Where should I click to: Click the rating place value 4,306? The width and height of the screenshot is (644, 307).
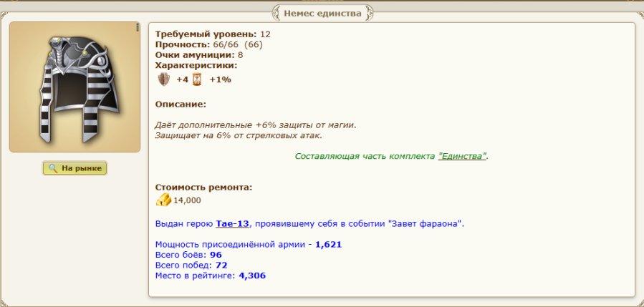252,275
